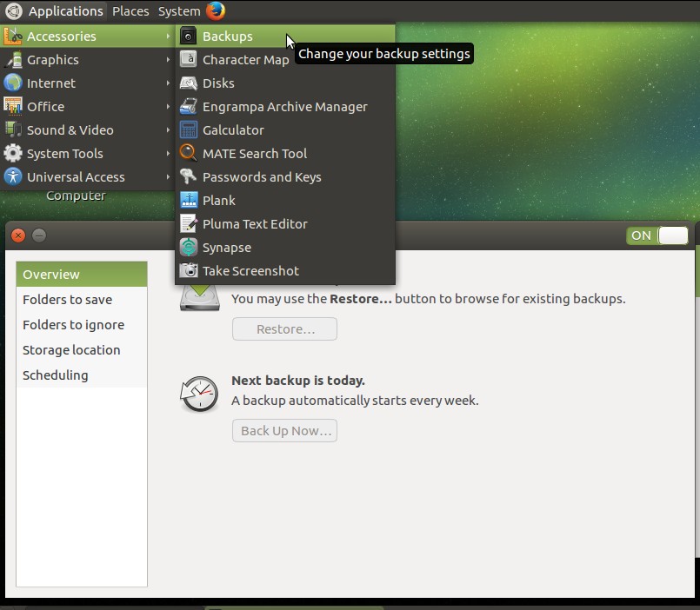Image resolution: width=700 pixels, height=610 pixels.
Task: Select the Overview tab in the Backups sidebar
Action: point(82,274)
